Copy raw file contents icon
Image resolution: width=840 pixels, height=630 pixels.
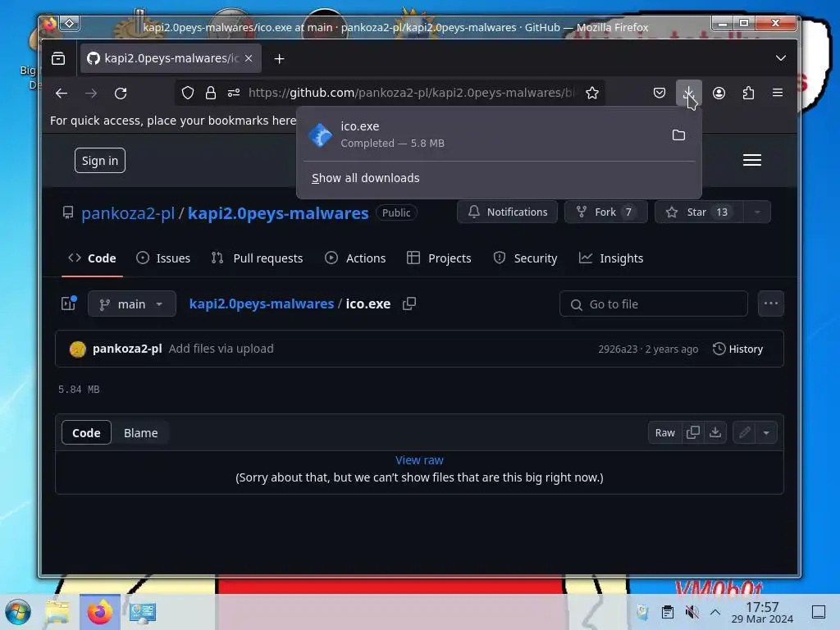pyautogui.click(x=692, y=433)
